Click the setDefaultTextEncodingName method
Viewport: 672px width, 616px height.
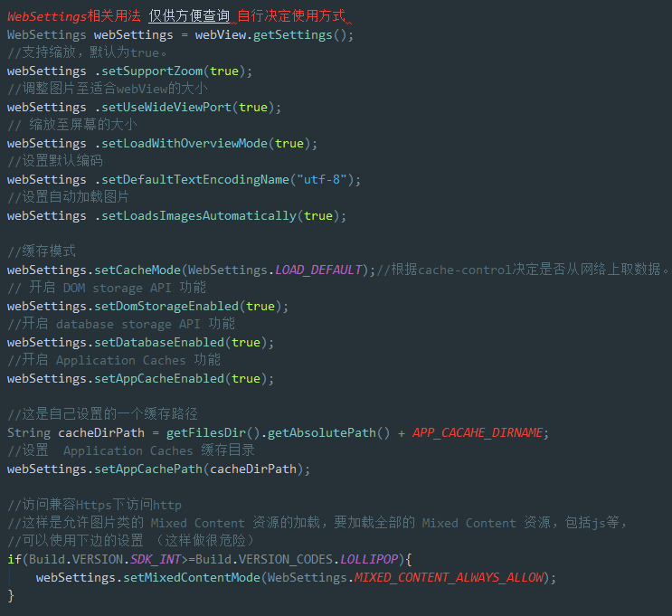coord(195,180)
